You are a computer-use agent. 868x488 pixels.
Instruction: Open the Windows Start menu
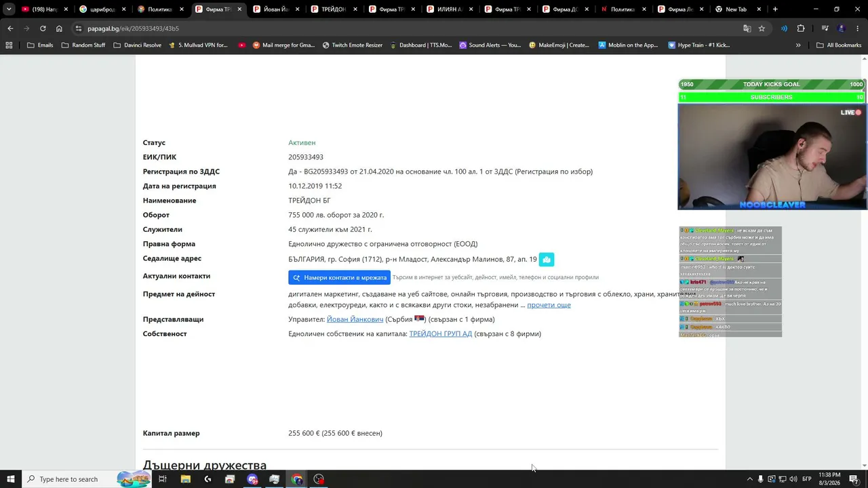[10, 479]
